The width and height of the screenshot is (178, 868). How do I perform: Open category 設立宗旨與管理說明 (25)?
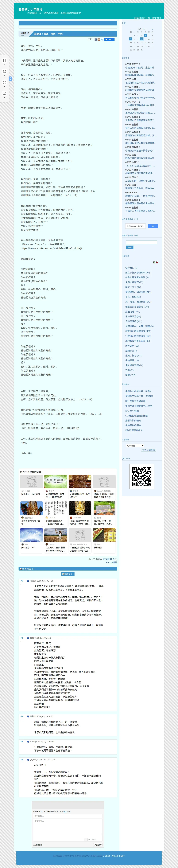point(138,273)
